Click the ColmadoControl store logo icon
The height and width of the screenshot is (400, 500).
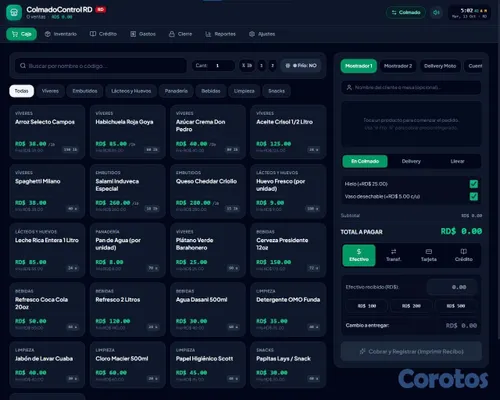click(x=14, y=13)
